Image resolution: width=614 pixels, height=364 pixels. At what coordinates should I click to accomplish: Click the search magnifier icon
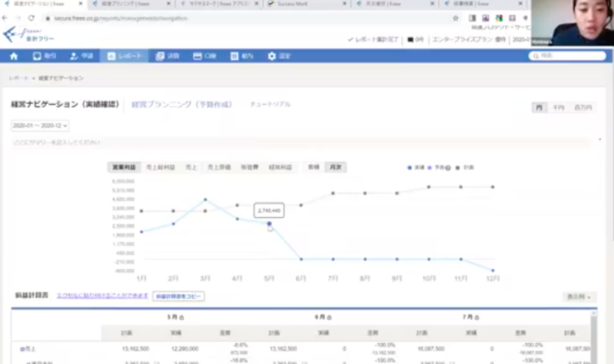pos(536,56)
